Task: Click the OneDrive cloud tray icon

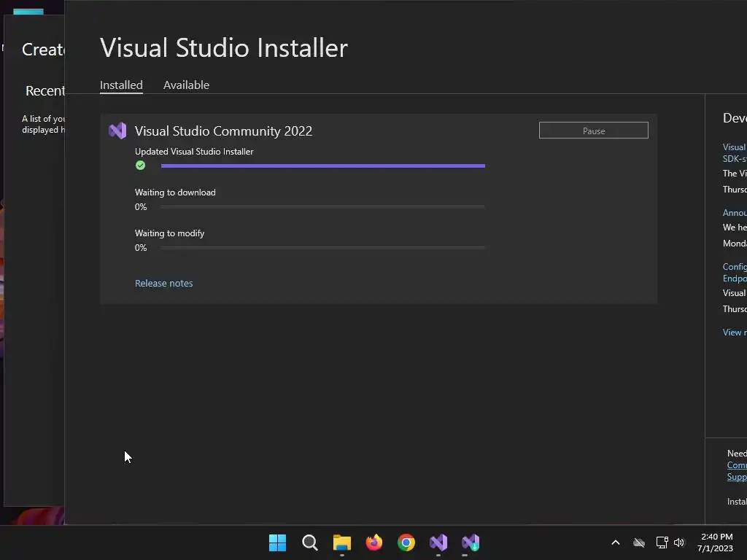Action: pyautogui.click(x=639, y=542)
